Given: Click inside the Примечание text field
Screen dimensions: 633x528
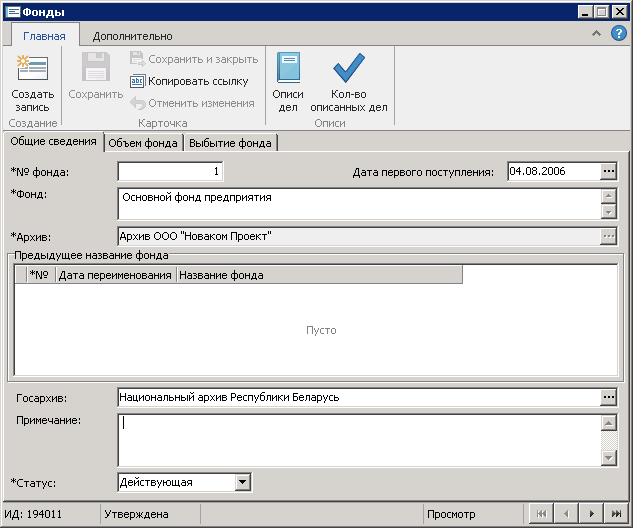Looking at the screenshot, I should pos(358,440).
